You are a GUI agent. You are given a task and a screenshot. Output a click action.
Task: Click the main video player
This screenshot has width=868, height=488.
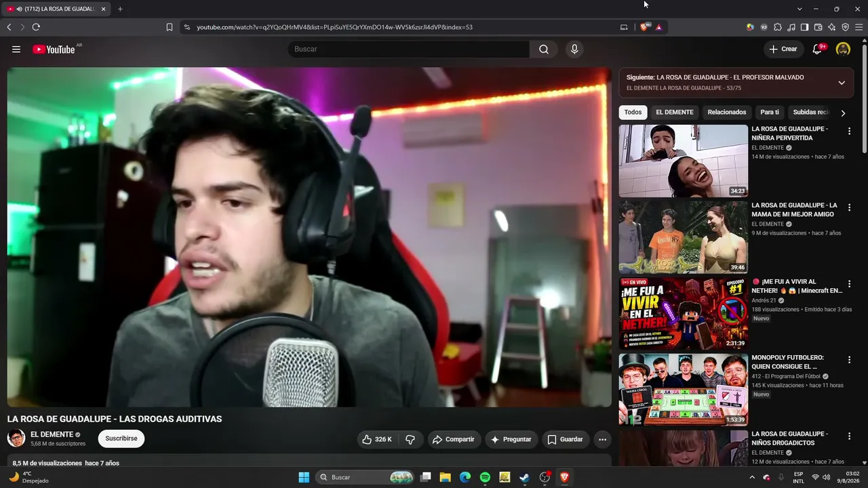click(309, 237)
